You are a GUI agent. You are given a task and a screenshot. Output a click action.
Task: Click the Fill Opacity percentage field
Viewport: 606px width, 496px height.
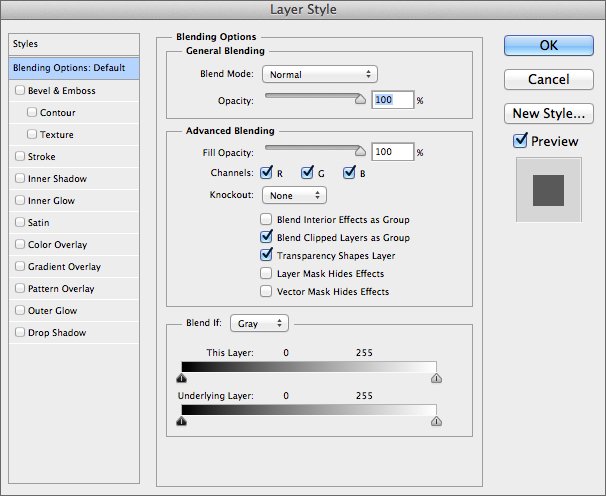click(x=392, y=152)
